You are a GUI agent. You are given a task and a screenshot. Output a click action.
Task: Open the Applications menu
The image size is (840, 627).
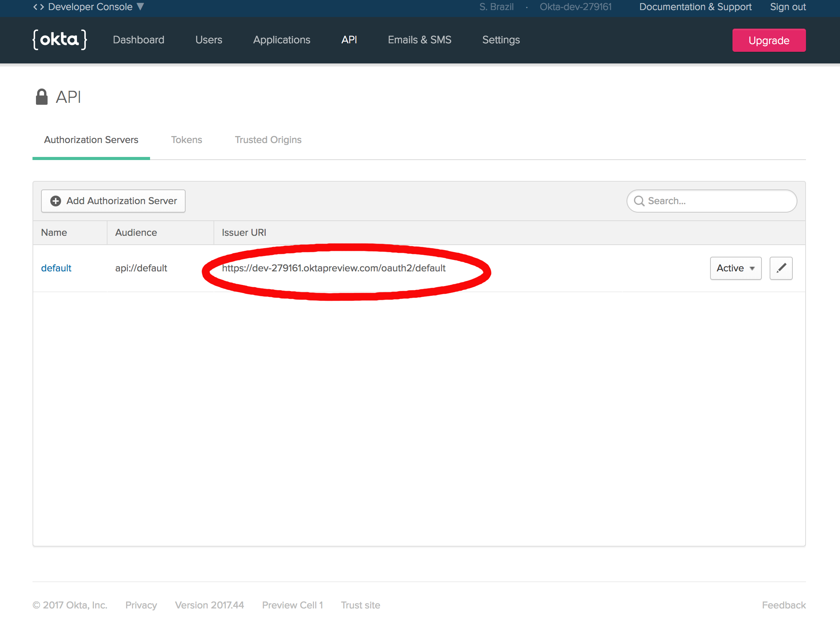[x=282, y=40]
